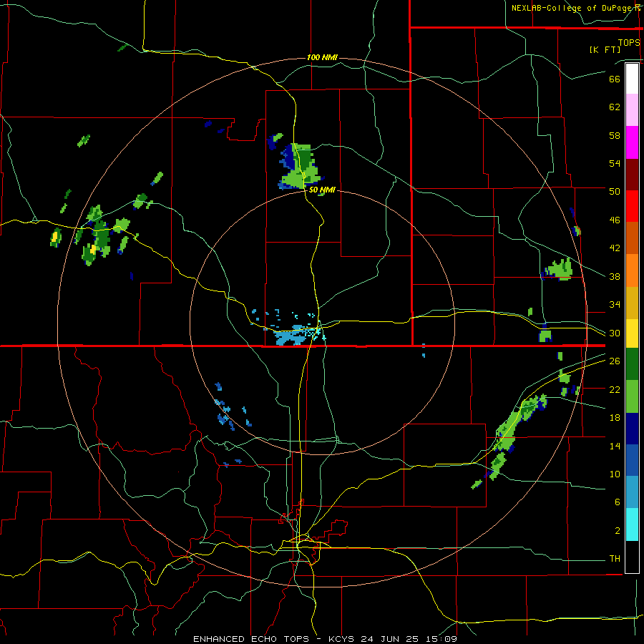
Task: Click the '54' legend value
Action: 615,163
